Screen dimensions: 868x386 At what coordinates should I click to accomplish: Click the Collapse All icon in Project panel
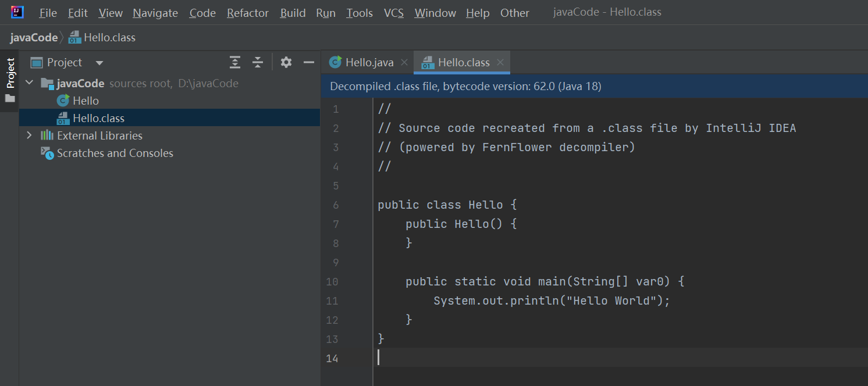pos(258,62)
